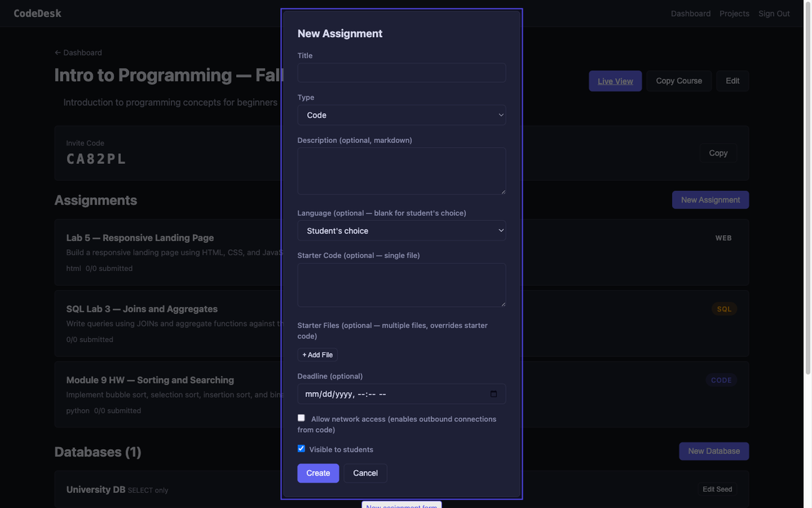Select Student's choice language option
Screen dimensions: 812x508
401,230
